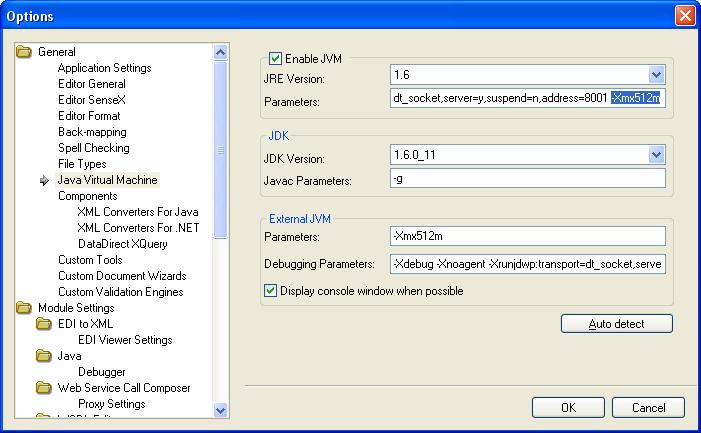Disable the Enable JVM checkbox
The image size is (701, 433).
coord(275,59)
